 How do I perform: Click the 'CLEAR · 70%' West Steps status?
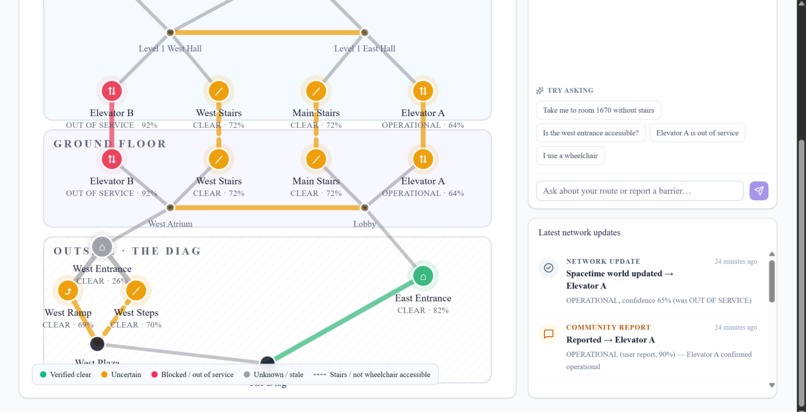click(x=136, y=325)
